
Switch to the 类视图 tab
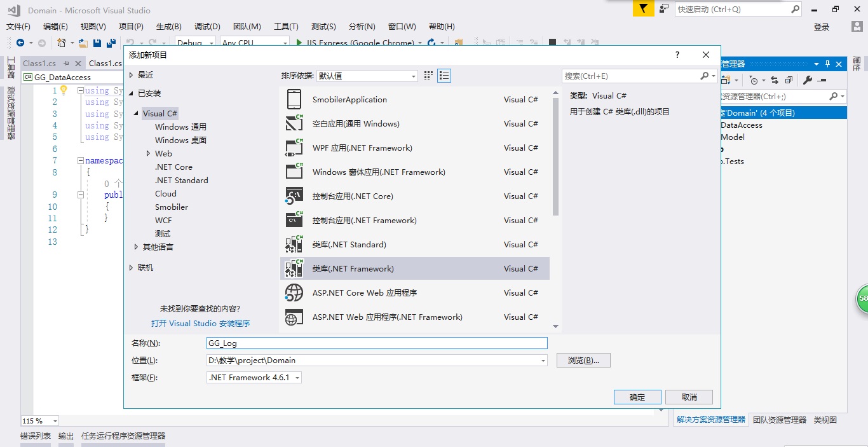pyautogui.click(x=825, y=420)
